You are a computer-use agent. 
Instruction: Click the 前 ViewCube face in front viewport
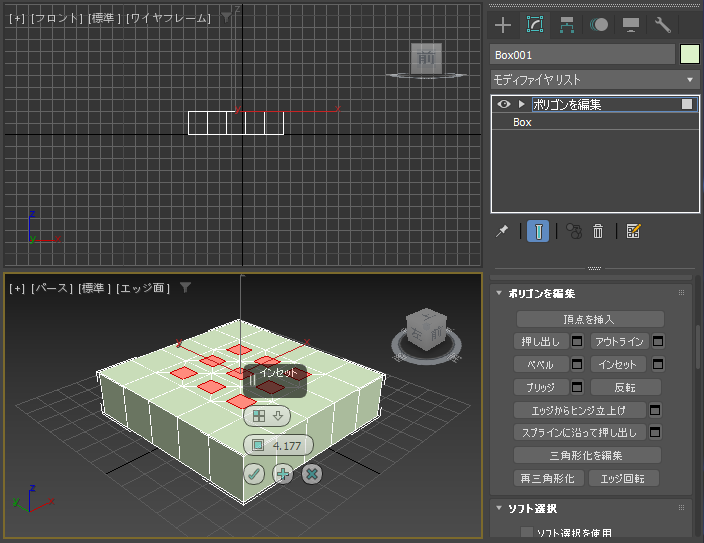[x=426, y=58]
